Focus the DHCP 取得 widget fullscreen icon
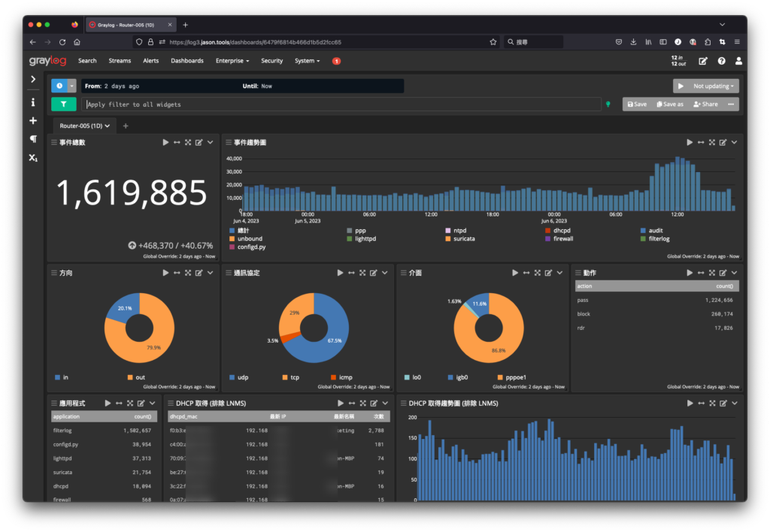Screen dimensions: 770x532 pyautogui.click(x=363, y=404)
